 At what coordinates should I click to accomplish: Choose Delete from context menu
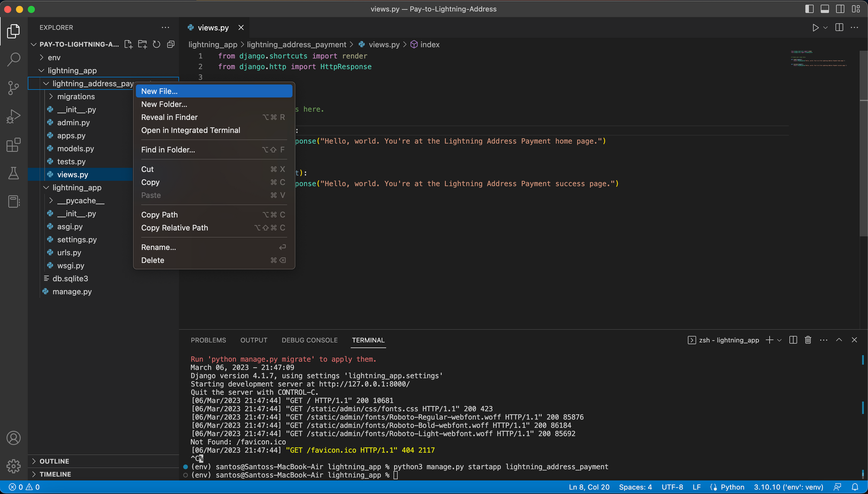tap(214, 260)
